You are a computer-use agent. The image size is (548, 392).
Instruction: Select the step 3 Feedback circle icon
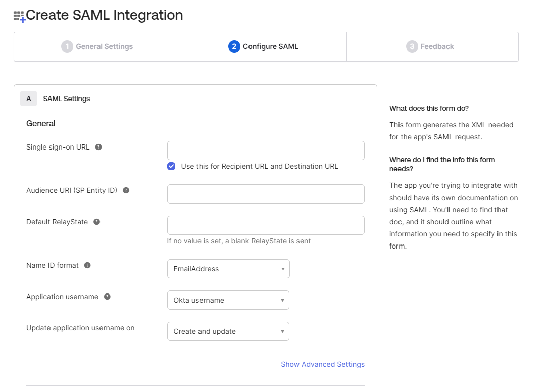coord(412,46)
